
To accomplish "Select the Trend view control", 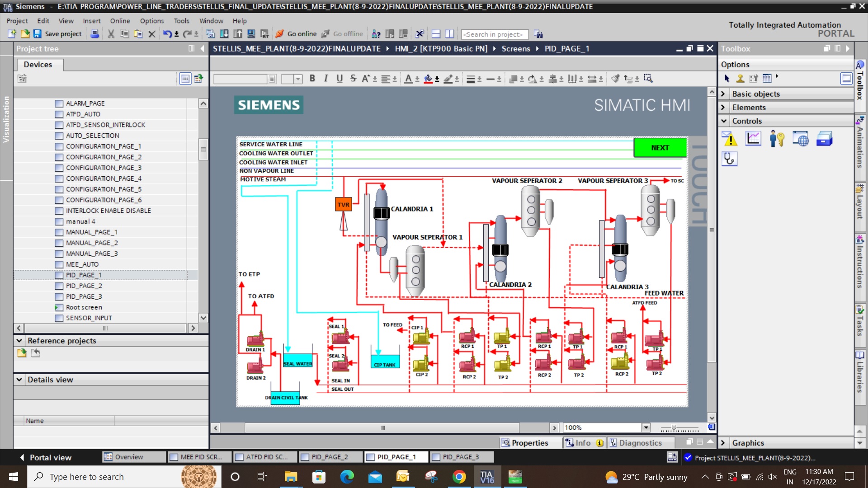I will click(753, 139).
